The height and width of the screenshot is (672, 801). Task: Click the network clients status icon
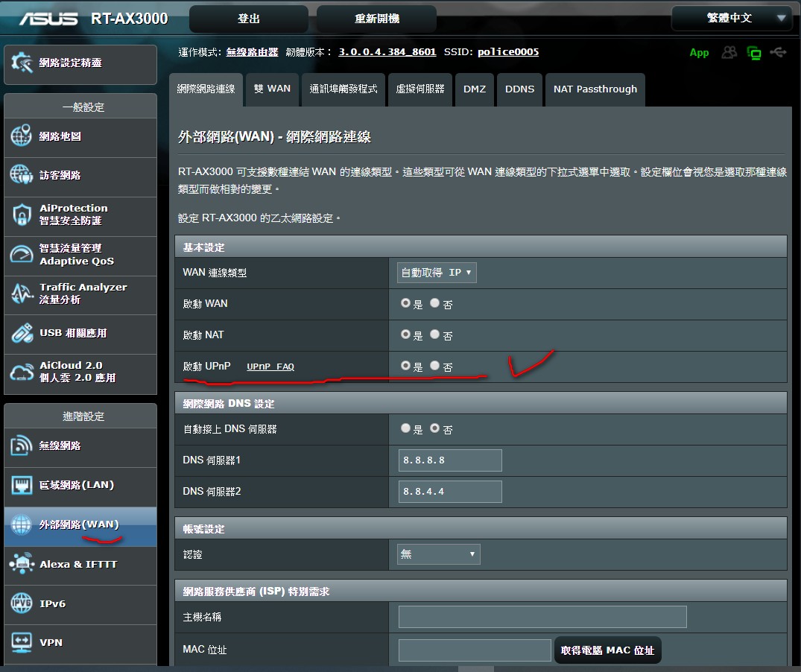754,53
